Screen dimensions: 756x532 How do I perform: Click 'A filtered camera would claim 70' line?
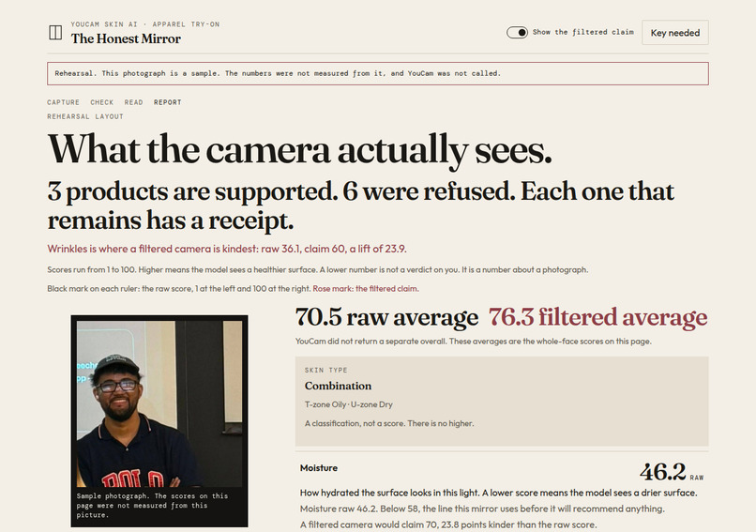coord(448,524)
